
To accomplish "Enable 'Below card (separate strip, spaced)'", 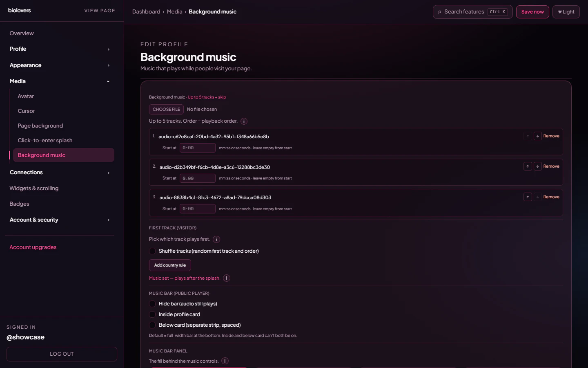I will point(152,325).
